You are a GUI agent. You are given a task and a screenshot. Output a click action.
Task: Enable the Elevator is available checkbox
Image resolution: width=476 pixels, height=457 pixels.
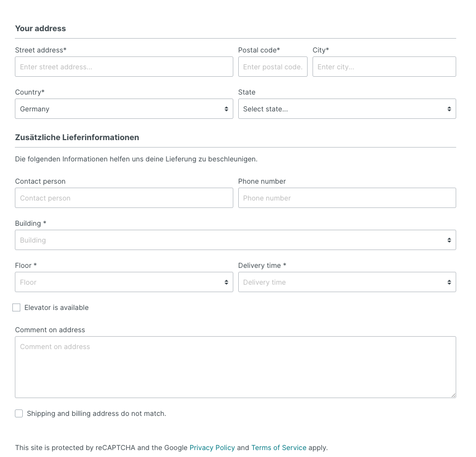point(16,307)
